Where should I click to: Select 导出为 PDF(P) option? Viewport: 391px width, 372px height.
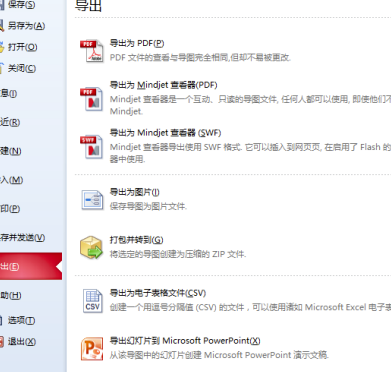[137, 43]
